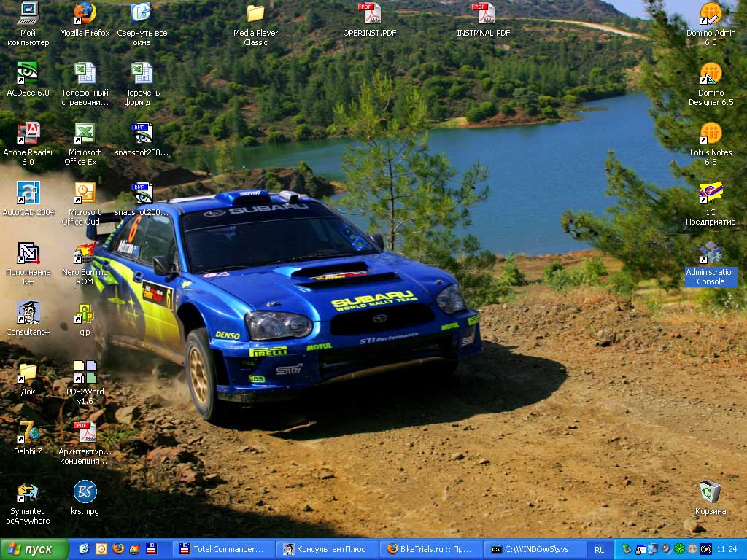Open the ACDSee 6.0 desktop icon
The height and width of the screenshot is (560, 747).
pyautogui.click(x=28, y=73)
